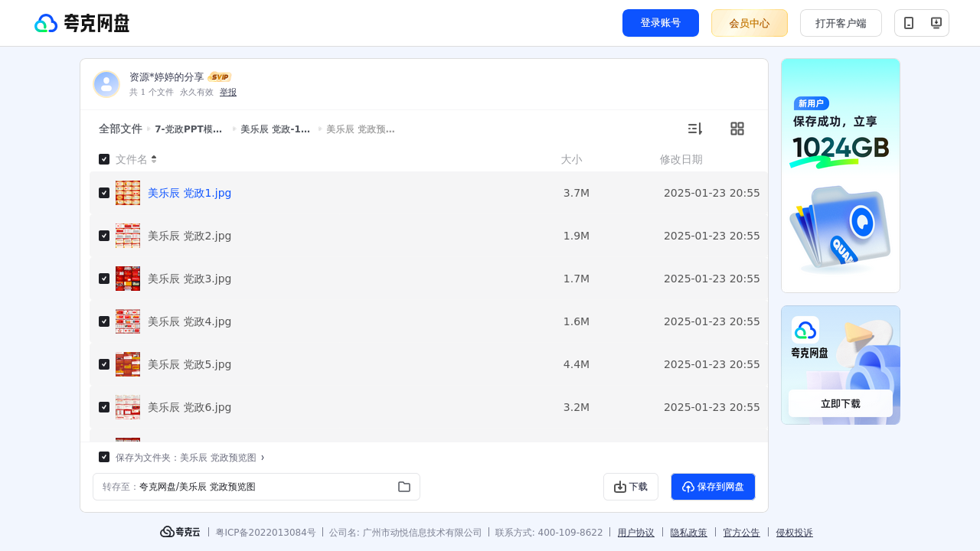Uncheck 美乐辰 党政1.jpg checkbox
This screenshot has width=980, height=551.
click(104, 193)
